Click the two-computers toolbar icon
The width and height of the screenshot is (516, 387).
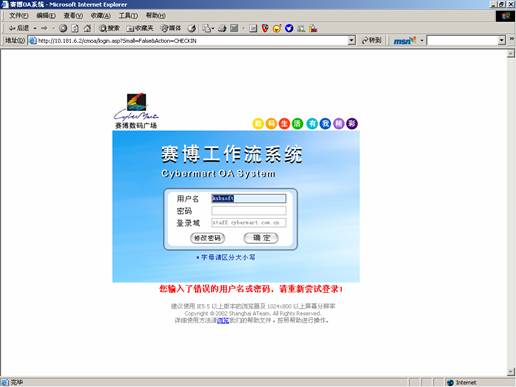coord(301,29)
